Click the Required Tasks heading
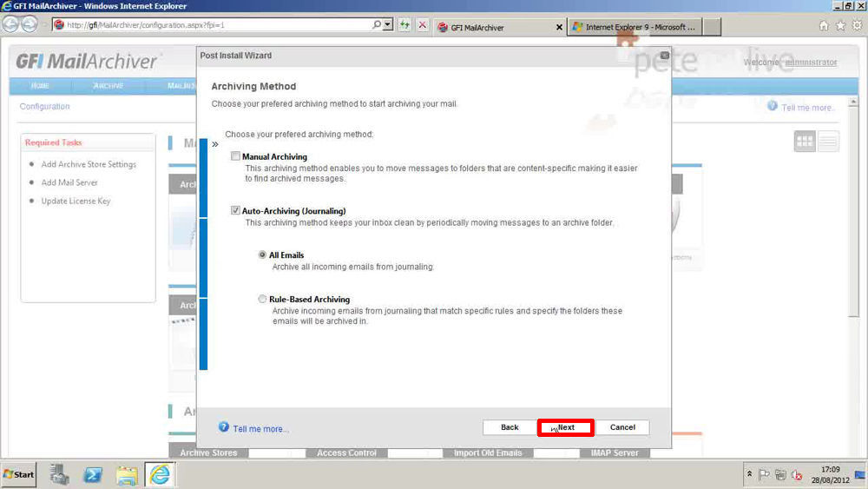 pyautogui.click(x=53, y=143)
